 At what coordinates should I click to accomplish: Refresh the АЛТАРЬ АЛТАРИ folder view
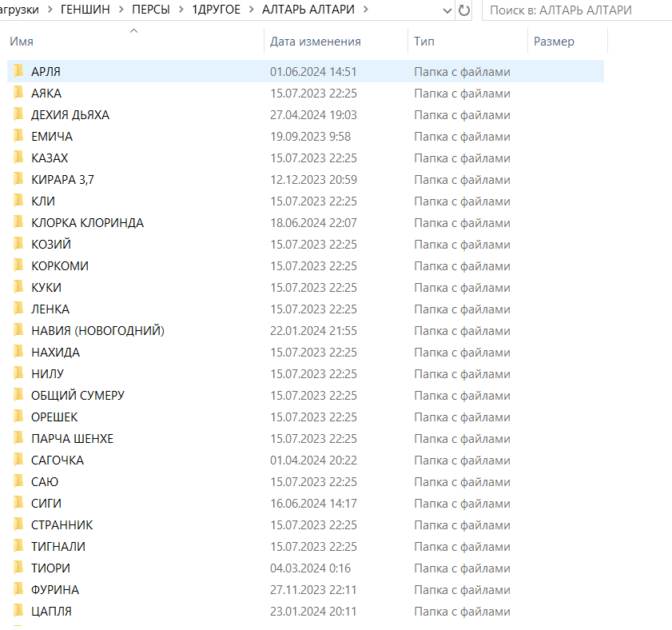(x=463, y=10)
